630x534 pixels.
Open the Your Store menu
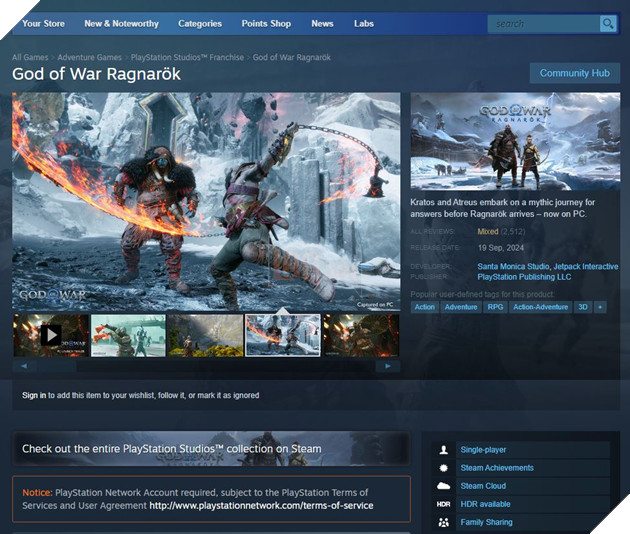[44, 23]
